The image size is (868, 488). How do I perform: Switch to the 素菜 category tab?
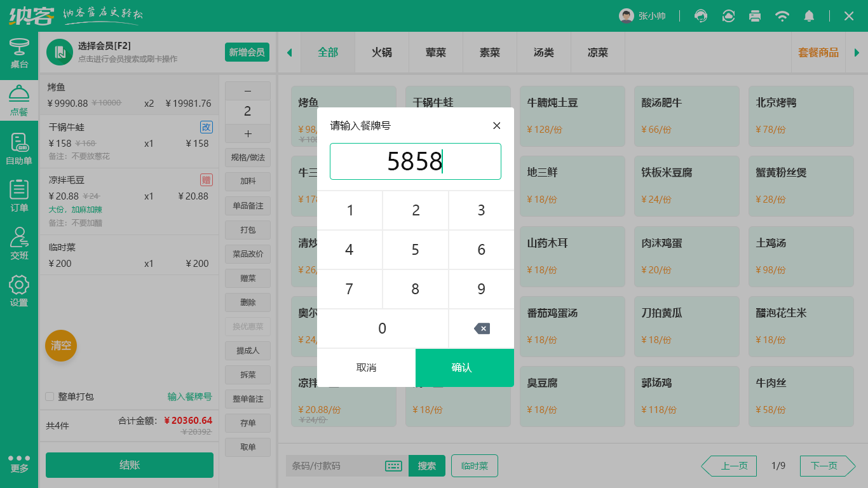pyautogui.click(x=489, y=53)
